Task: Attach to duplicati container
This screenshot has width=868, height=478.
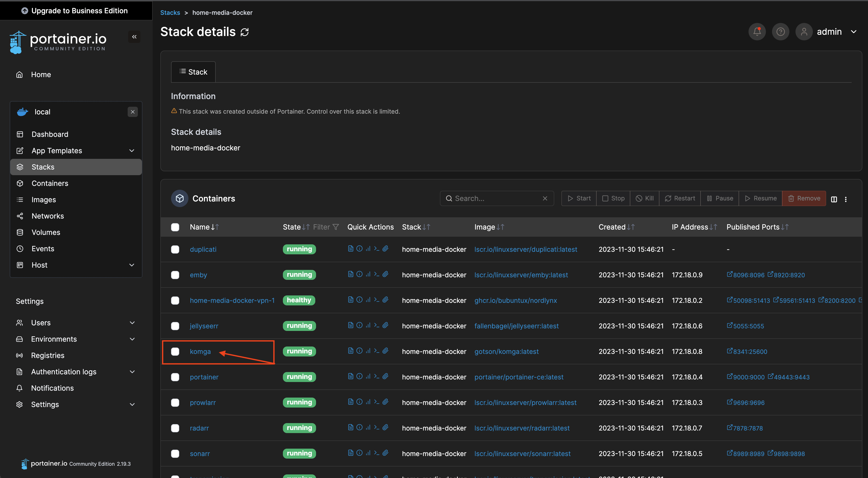Action: click(385, 248)
